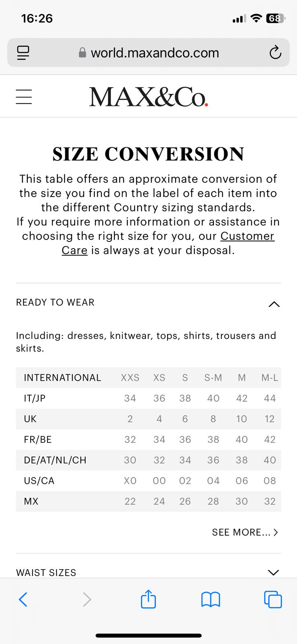The image size is (297, 644).
Task: Tap the world.maxandco.com address field
Action: [155, 53]
